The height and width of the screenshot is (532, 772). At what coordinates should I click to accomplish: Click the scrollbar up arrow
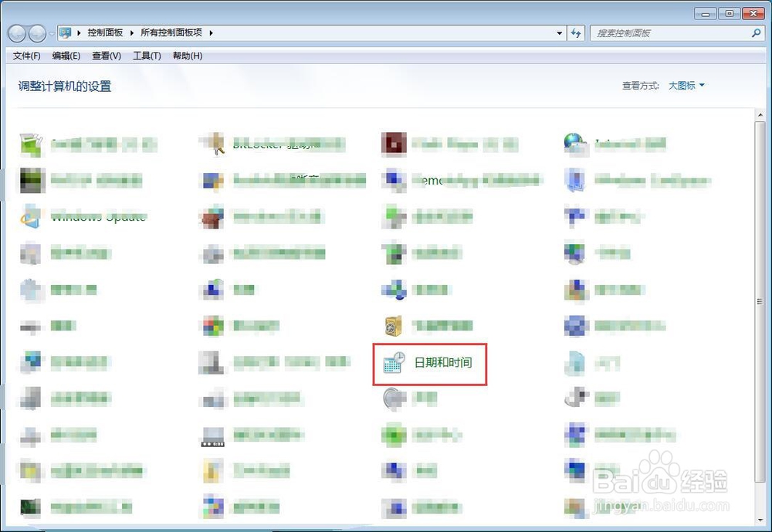click(760, 115)
